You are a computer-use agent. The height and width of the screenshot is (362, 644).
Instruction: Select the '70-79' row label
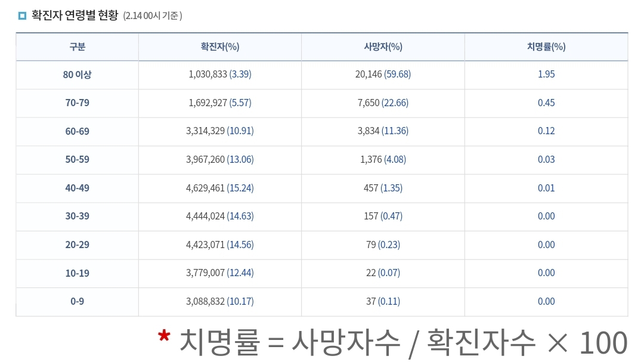pyautogui.click(x=77, y=103)
